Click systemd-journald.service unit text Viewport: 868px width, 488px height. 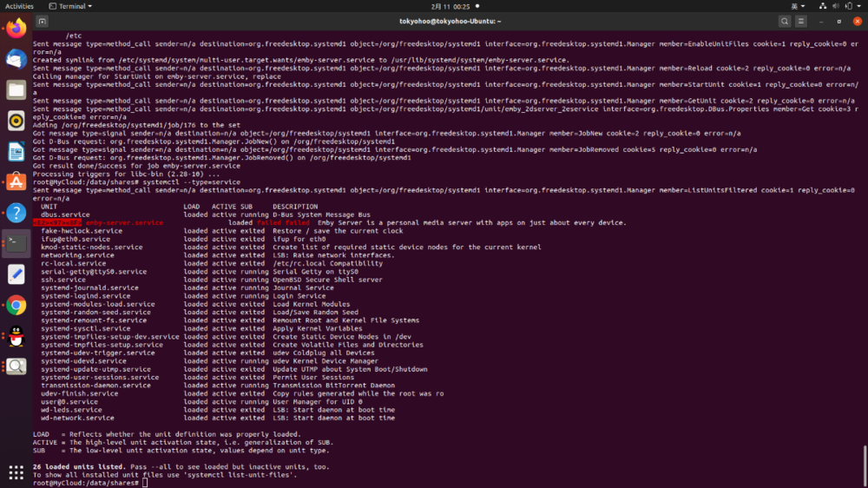point(89,288)
